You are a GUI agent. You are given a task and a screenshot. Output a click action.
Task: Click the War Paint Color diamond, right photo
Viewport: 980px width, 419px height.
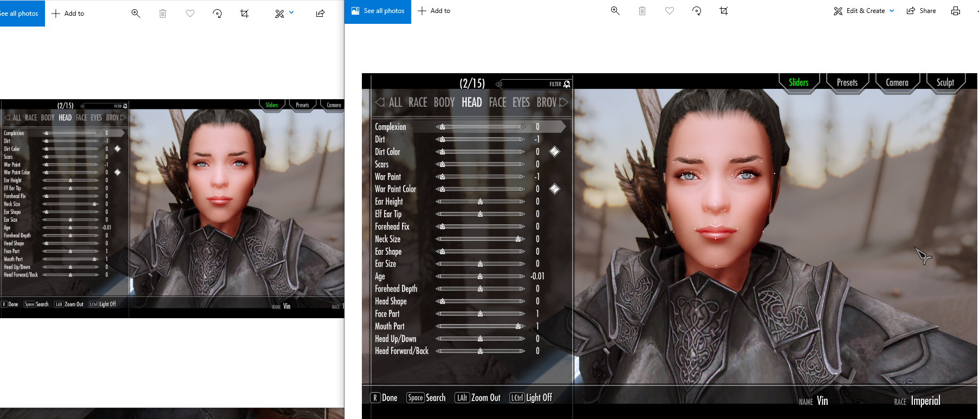[554, 189]
